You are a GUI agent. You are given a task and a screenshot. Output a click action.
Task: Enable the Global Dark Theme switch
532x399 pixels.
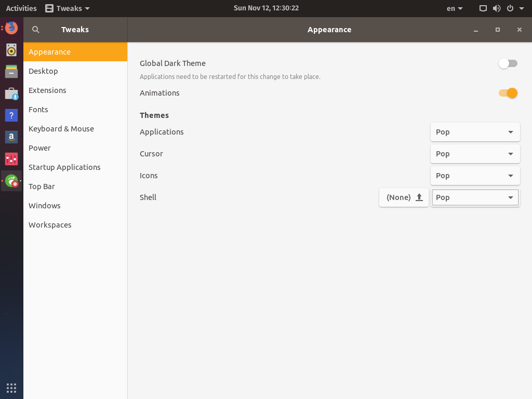click(x=508, y=63)
